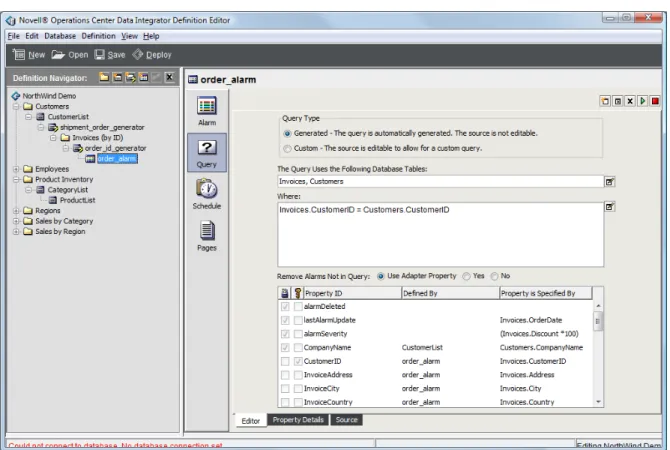The height and width of the screenshot is (450, 670).
Task: Click the lock icon column header
Action: (x=285, y=293)
